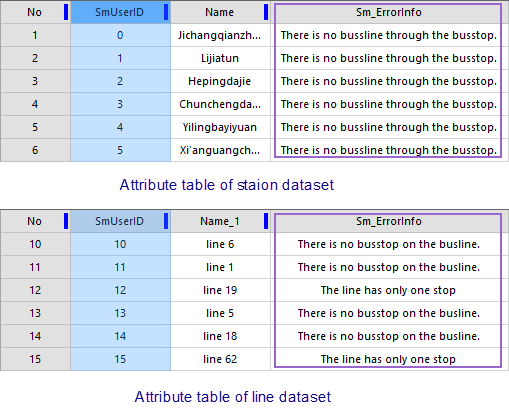Viewport: 509px width, 417px height.
Task: Click SmUserID cell with value 3
Action: click(120, 104)
